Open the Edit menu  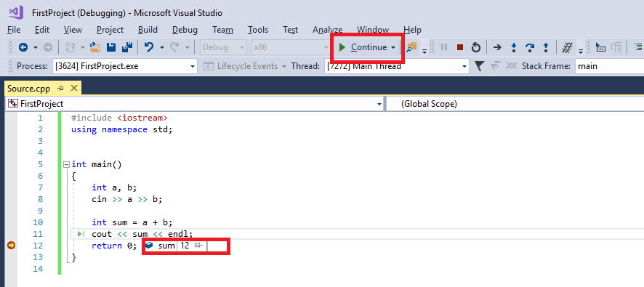(42, 30)
